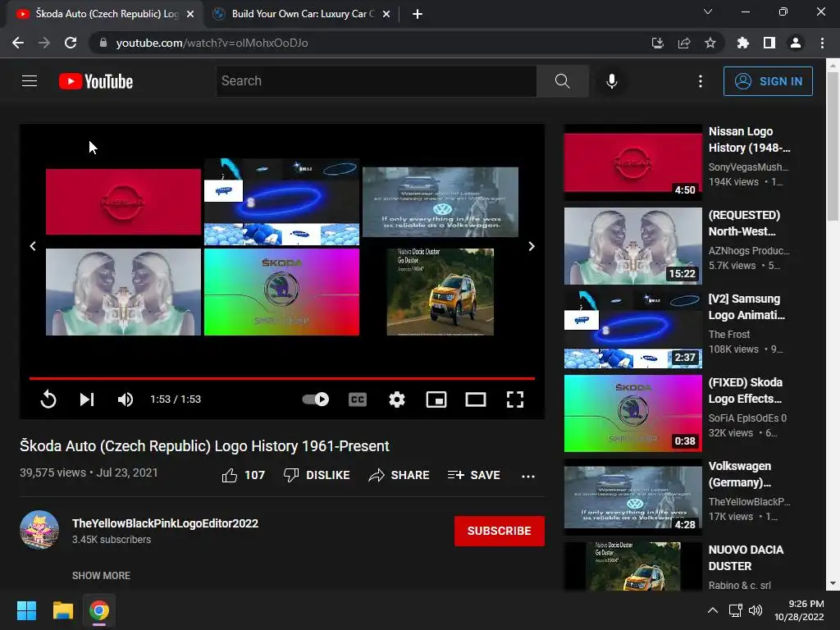Open the Chrome three-dot menu
This screenshot has height=630, width=840.
(822, 43)
